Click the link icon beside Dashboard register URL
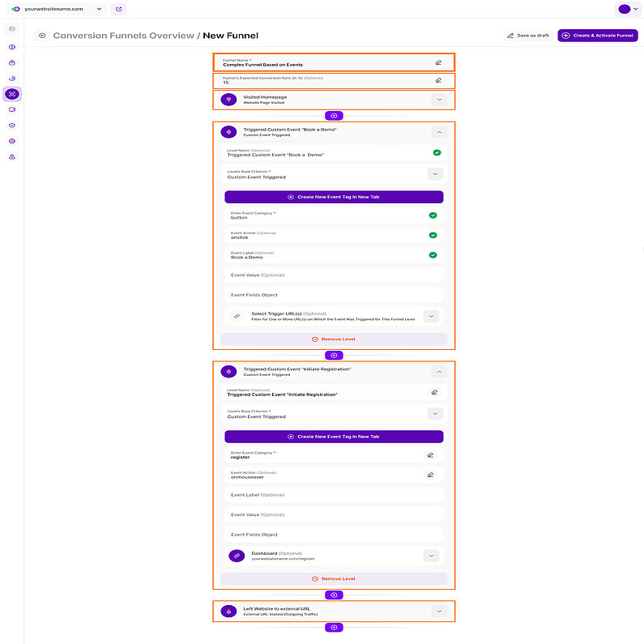644x644 pixels. pyautogui.click(x=237, y=556)
